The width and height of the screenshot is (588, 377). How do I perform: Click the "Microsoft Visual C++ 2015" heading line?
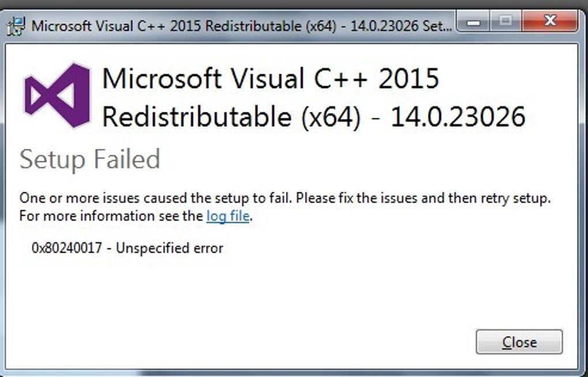[x=270, y=79]
